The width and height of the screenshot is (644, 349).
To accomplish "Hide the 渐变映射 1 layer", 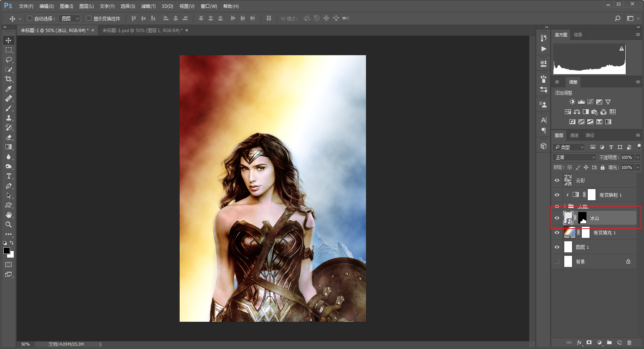I will [x=557, y=195].
